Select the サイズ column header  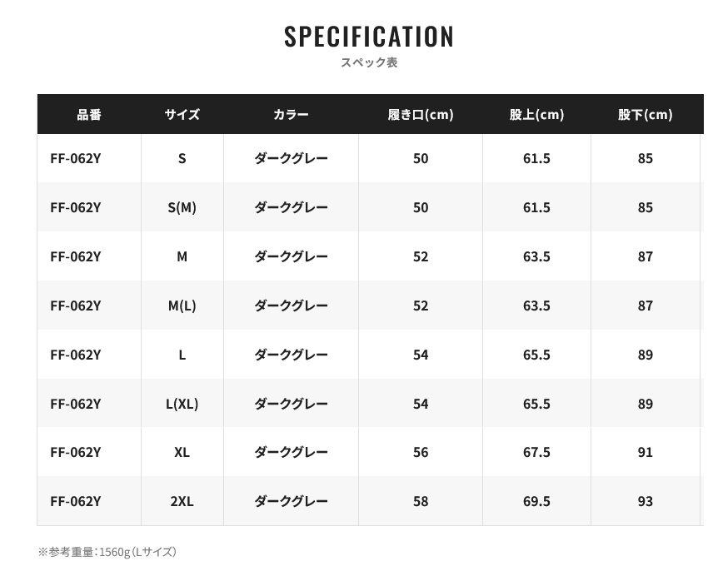(182, 114)
